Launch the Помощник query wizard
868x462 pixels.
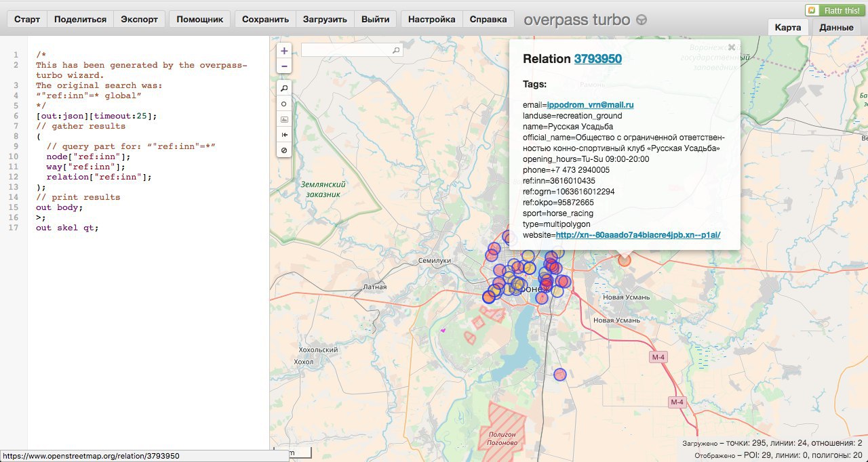click(x=200, y=20)
